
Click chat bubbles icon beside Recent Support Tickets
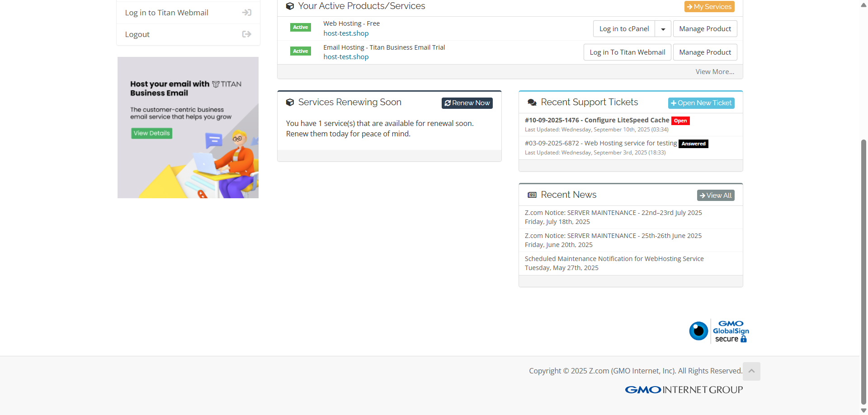click(x=532, y=103)
